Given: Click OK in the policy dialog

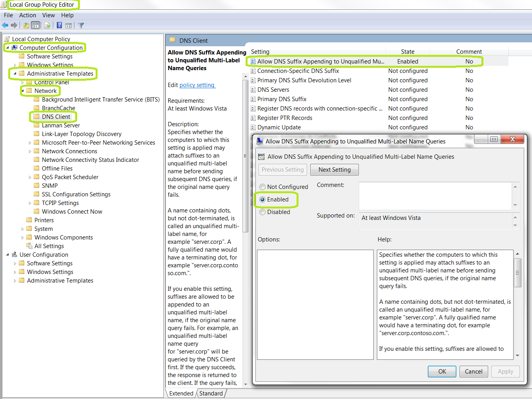Looking at the screenshot, I should click(442, 372).
